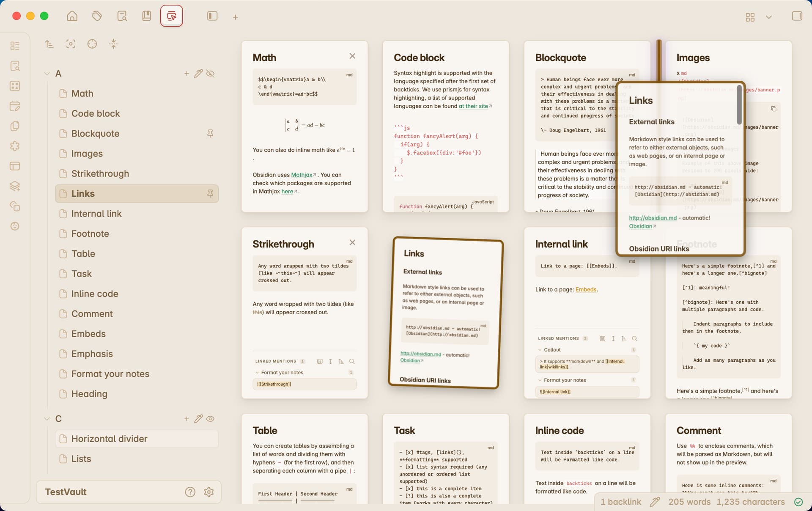Collapse folder C in file tree
Screen dimensions: 812x511
(47, 419)
